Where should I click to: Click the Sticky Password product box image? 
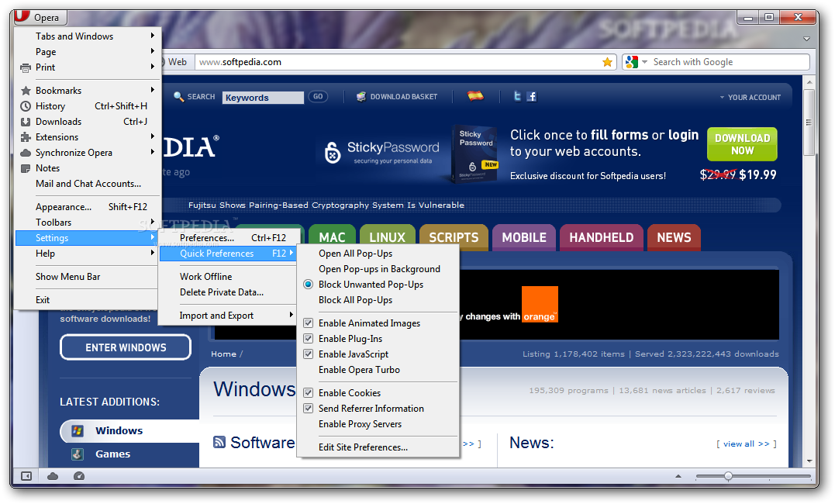tap(475, 154)
